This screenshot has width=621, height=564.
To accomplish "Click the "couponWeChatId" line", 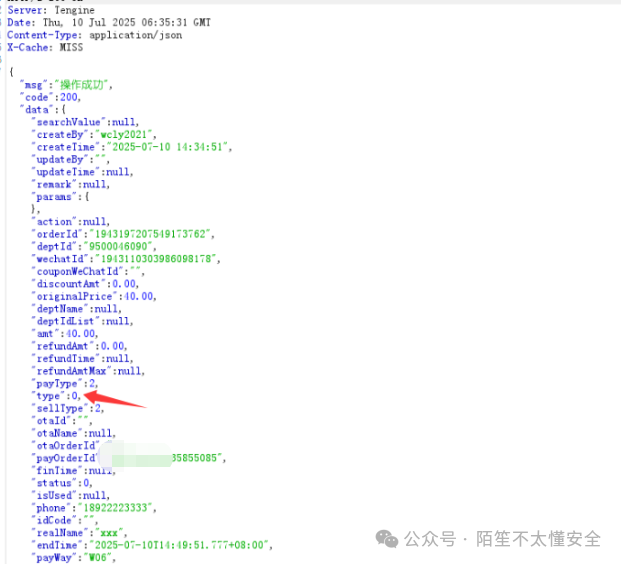I will pos(88,272).
